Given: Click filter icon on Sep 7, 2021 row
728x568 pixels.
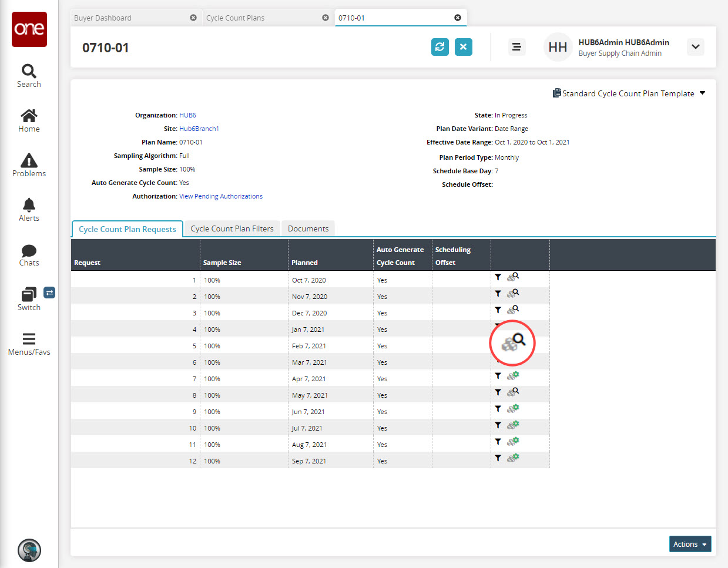Looking at the screenshot, I should [x=498, y=458].
